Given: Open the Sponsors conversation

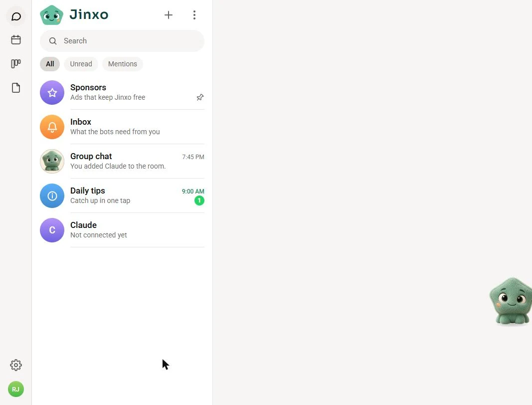Looking at the screenshot, I should [122, 92].
